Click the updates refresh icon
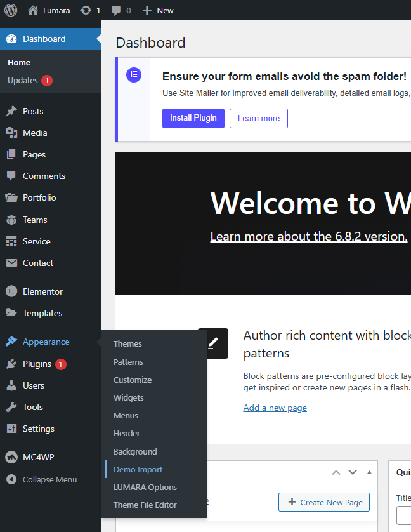Viewport: 411px width, 532px height. [86, 10]
